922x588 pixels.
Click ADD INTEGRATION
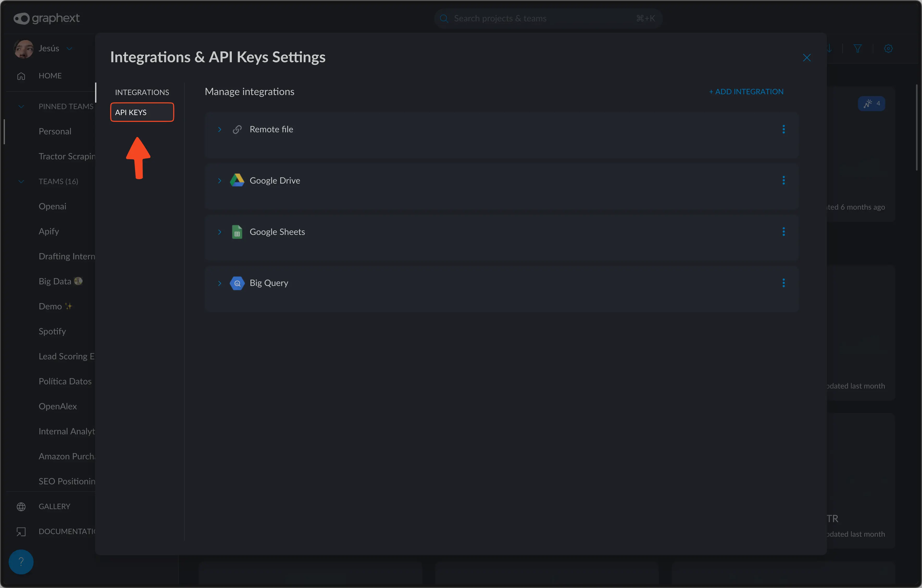(x=746, y=91)
